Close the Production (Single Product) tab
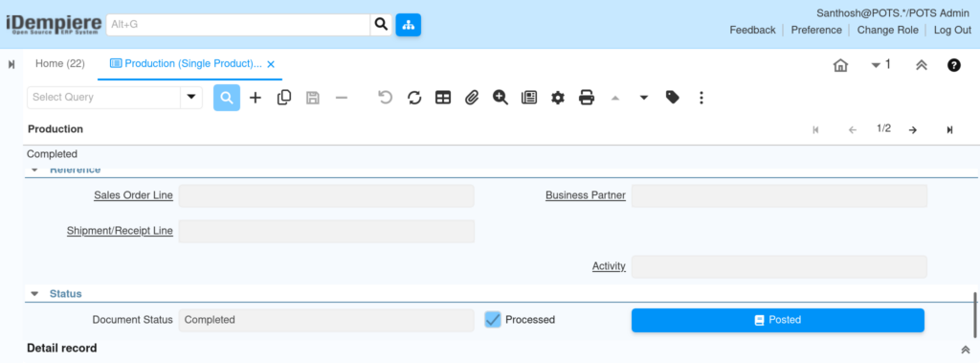The image size is (980, 363). click(271, 64)
